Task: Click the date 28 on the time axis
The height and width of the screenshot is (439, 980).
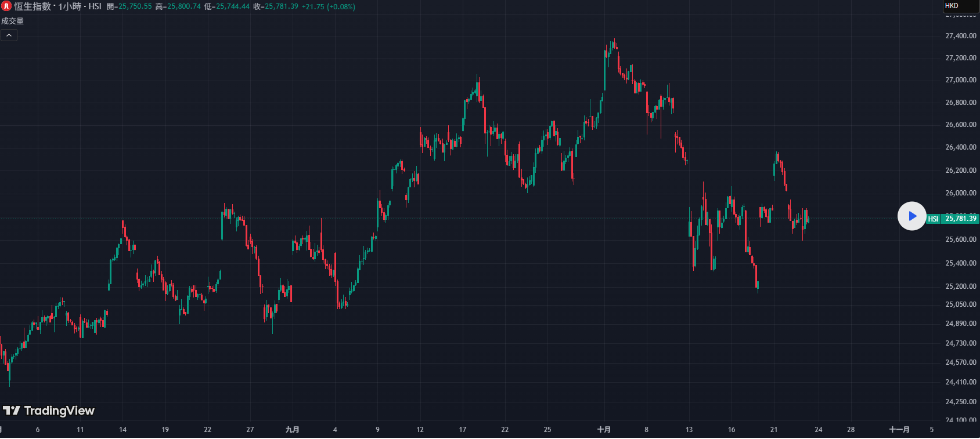Action: (x=851, y=430)
